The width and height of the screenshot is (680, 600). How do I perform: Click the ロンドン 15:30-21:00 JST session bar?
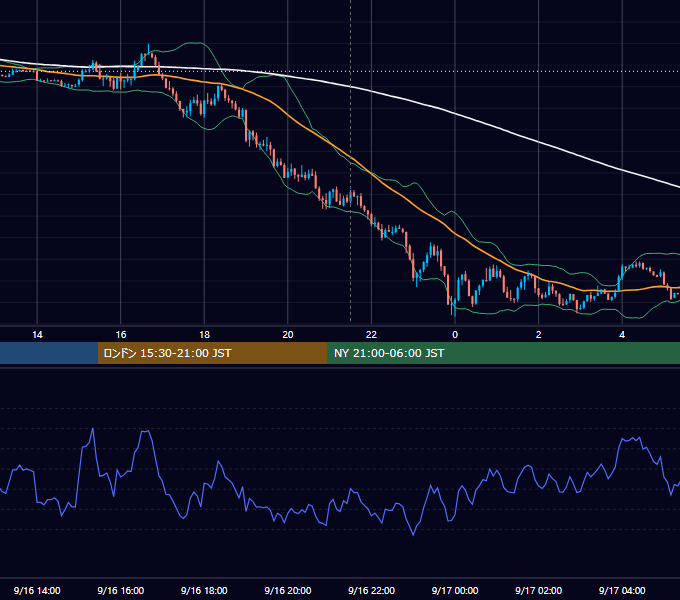212,353
